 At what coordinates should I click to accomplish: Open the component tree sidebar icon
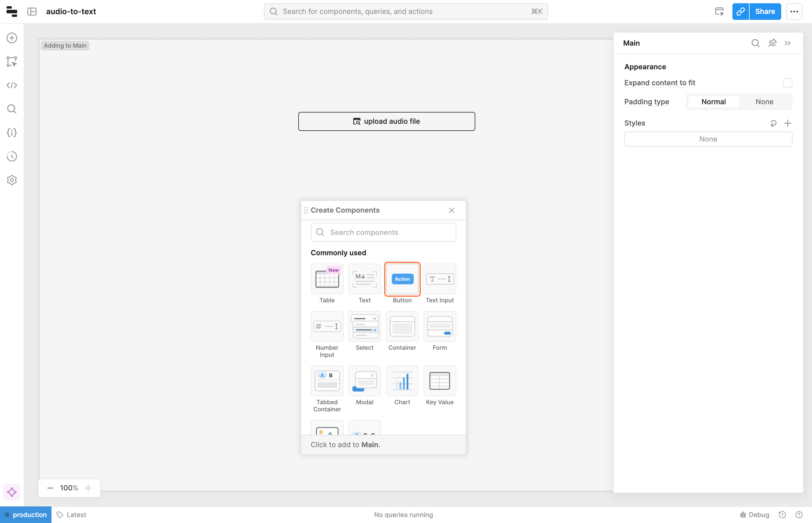click(x=12, y=62)
